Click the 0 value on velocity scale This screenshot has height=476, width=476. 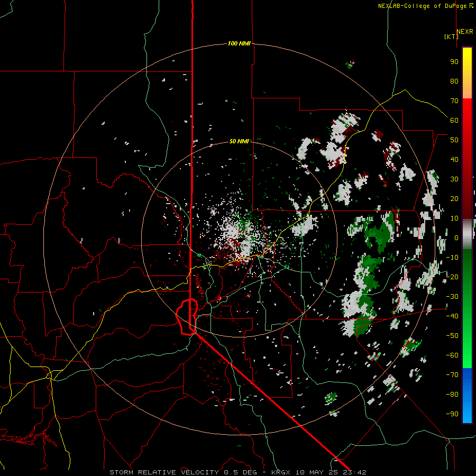[456, 237]
